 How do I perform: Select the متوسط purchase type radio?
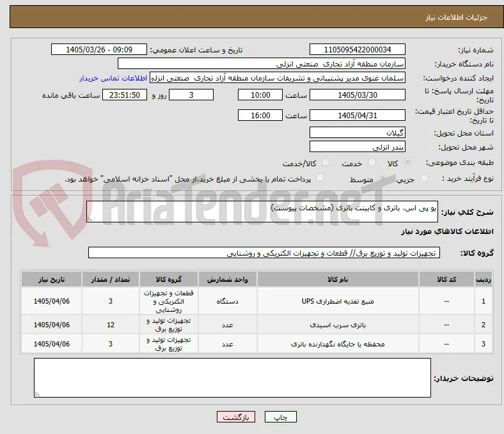click(x=382, y=178)
